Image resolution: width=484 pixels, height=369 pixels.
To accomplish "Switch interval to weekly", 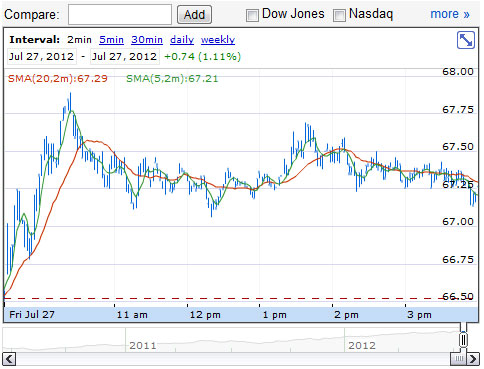I will pos(218,40).
